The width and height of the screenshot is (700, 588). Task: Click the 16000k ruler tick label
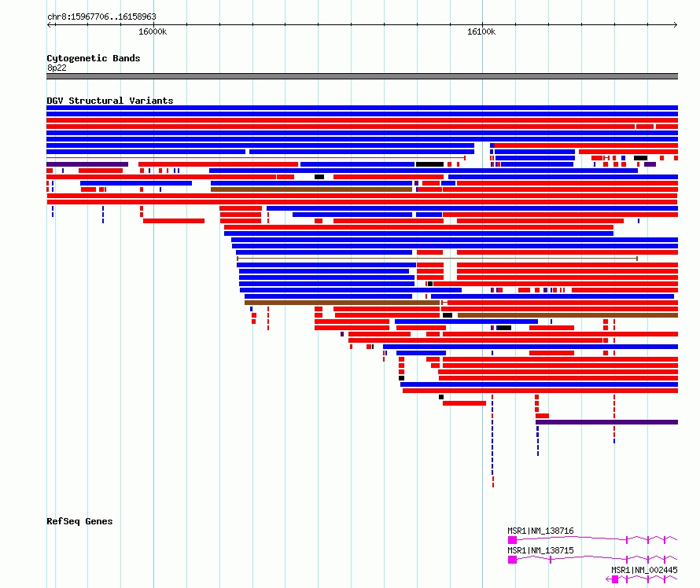(153, 31)
